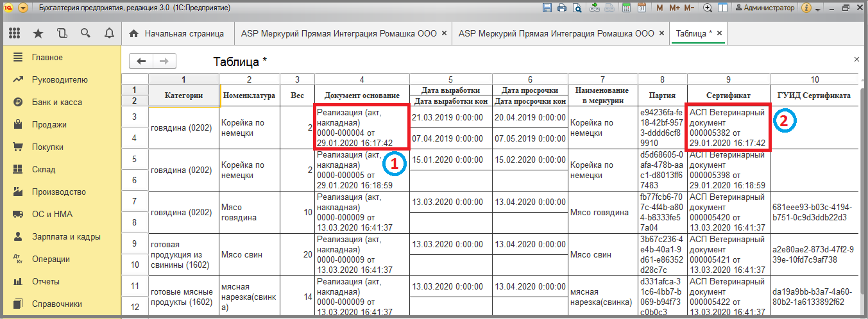Toggle the panel layout icon
868x319 pixels.
click(723, 8)
